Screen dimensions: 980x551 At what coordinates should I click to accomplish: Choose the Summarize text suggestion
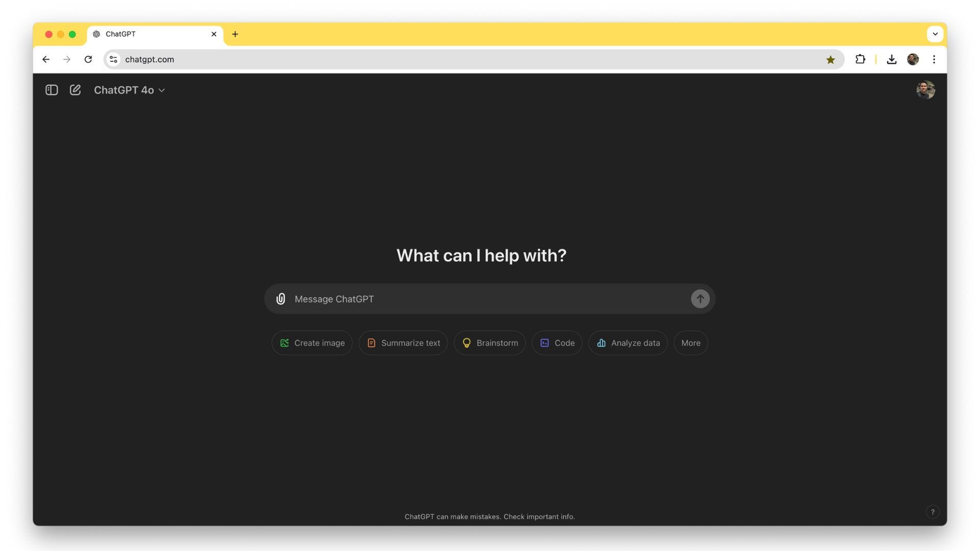point(403,343)
